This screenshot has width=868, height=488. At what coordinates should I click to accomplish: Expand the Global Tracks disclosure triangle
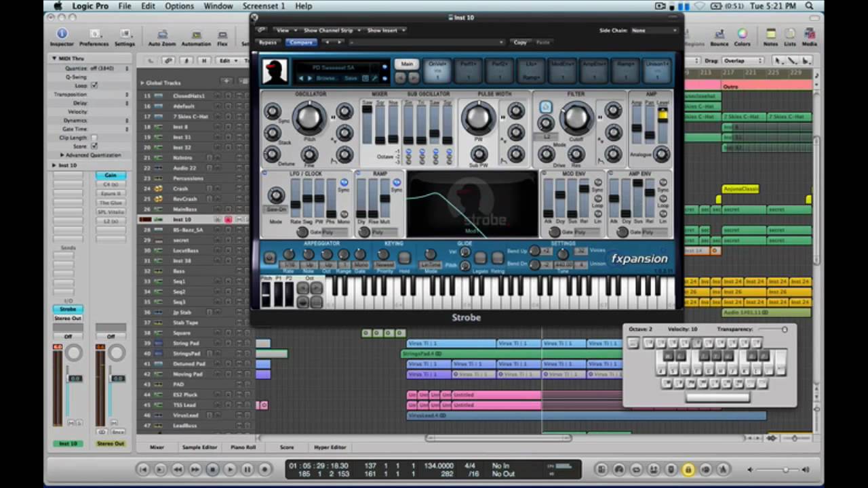(x=142, y=83)
